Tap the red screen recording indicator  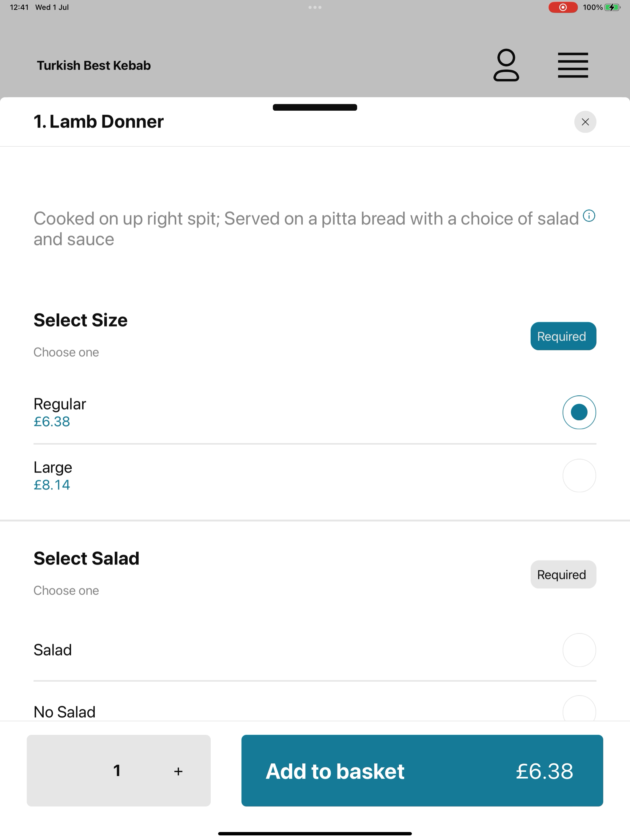click(x=563, y=7)
